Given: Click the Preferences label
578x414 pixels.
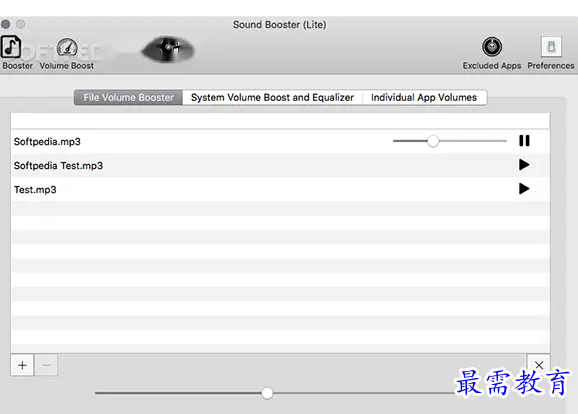Looking at the screenshot, I should (551, 66).
